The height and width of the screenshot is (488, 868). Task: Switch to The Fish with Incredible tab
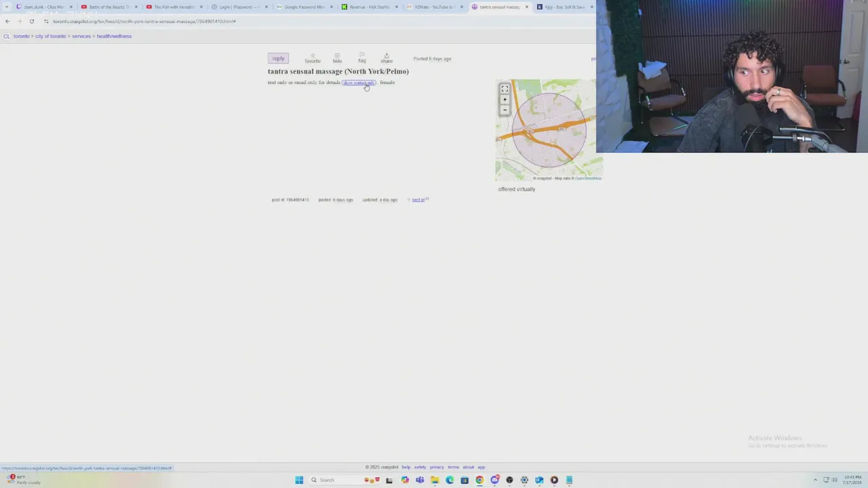pyautogui.click(x=174, y=7)
